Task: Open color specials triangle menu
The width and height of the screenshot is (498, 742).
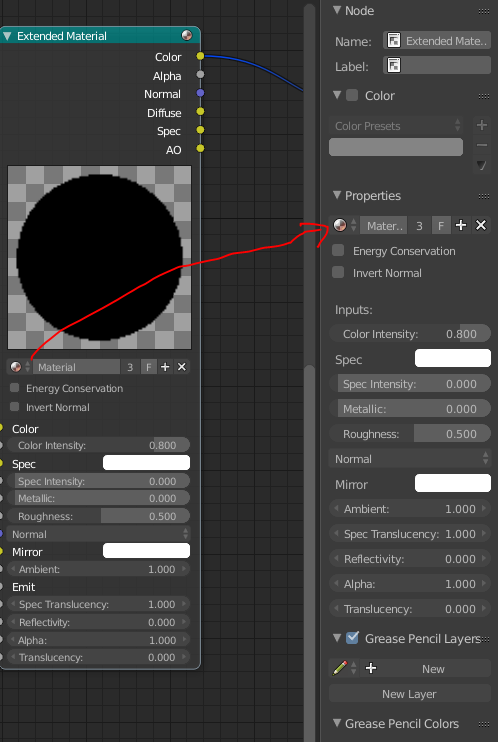Action: (481, 165)
